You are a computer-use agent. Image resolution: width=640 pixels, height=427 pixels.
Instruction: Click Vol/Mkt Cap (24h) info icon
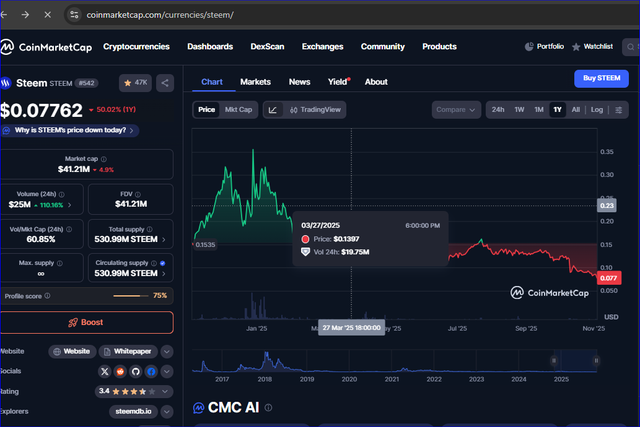click(x=69, y=229)
